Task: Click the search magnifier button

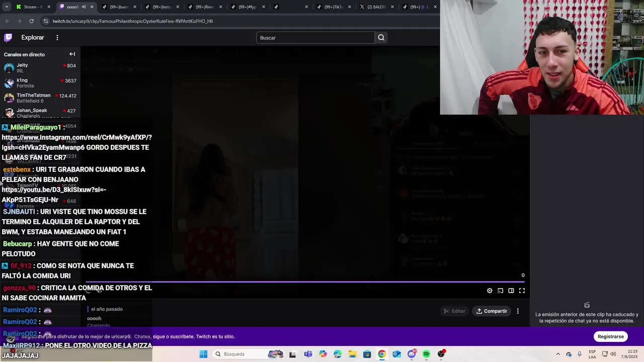Action: (x=381, y=38)
